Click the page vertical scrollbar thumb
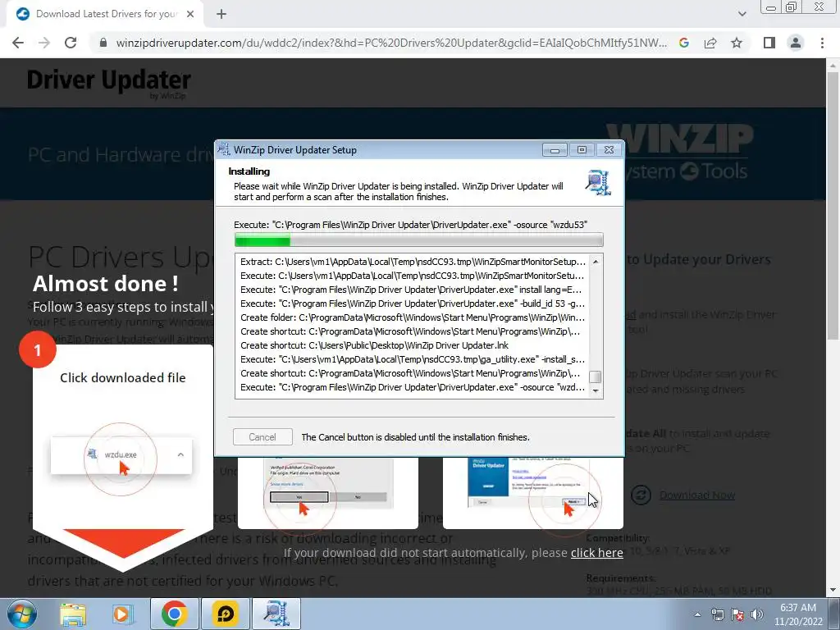Viewport: 840px width, 630px height. coord(833,206)
